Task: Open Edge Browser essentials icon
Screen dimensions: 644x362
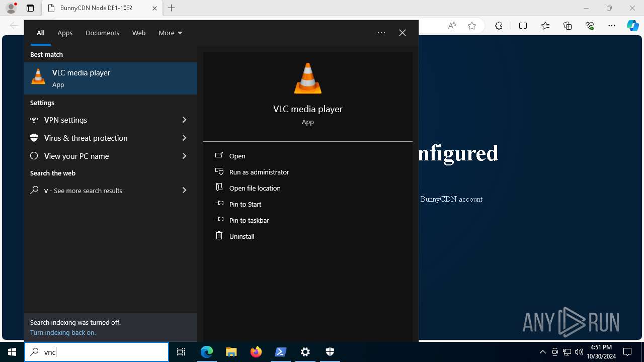Action: tap(590, 26)
